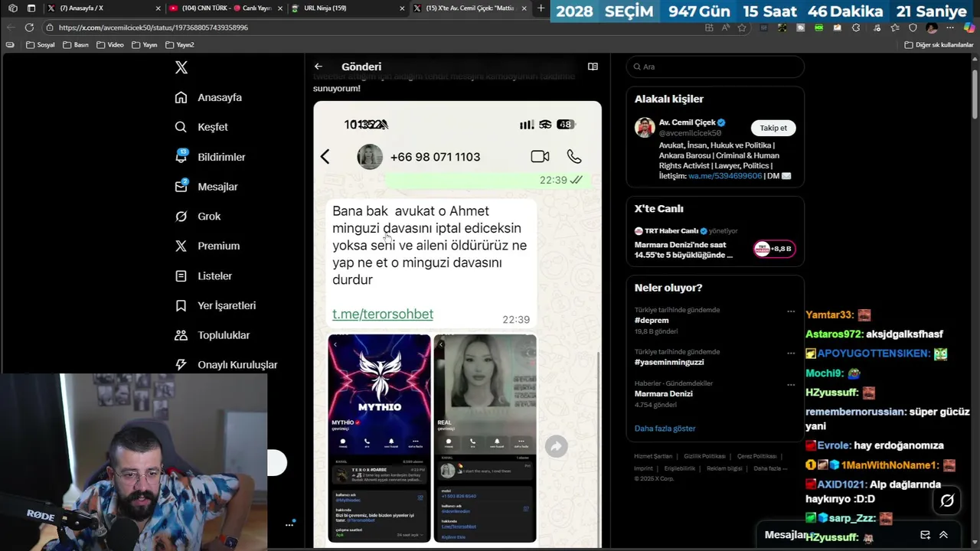Open more options for the Marmara Denizi trend
This screenshot has height=551, width=980.
coord(791,385)
